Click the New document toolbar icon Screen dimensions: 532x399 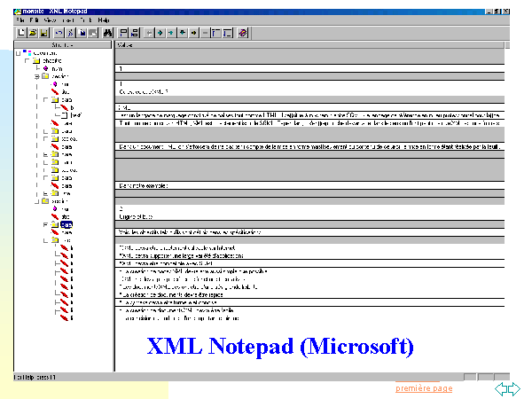click(x=21, y=32)
